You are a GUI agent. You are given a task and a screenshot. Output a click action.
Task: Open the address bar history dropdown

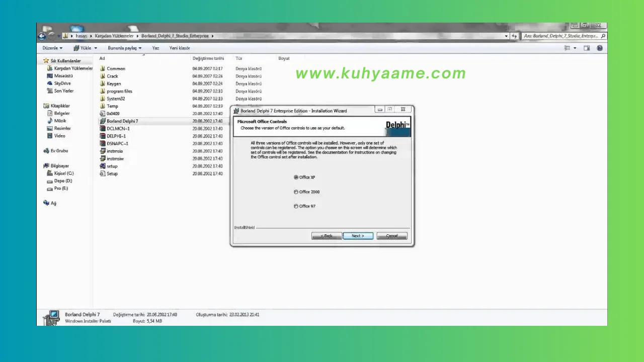[506, 36]
